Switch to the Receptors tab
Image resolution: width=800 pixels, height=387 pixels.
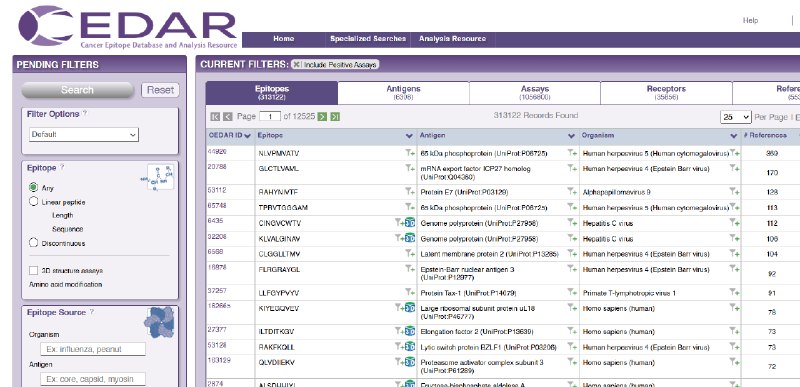click(x=666, y=92)
